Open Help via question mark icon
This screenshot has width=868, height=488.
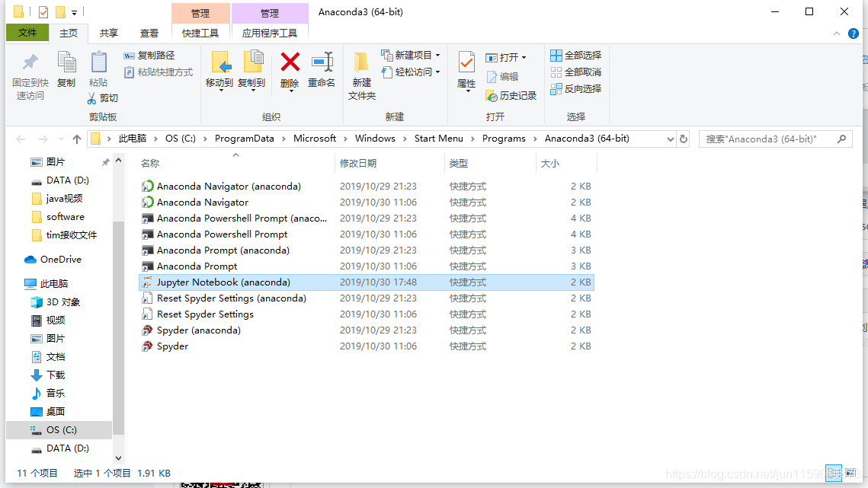(853, 33)
